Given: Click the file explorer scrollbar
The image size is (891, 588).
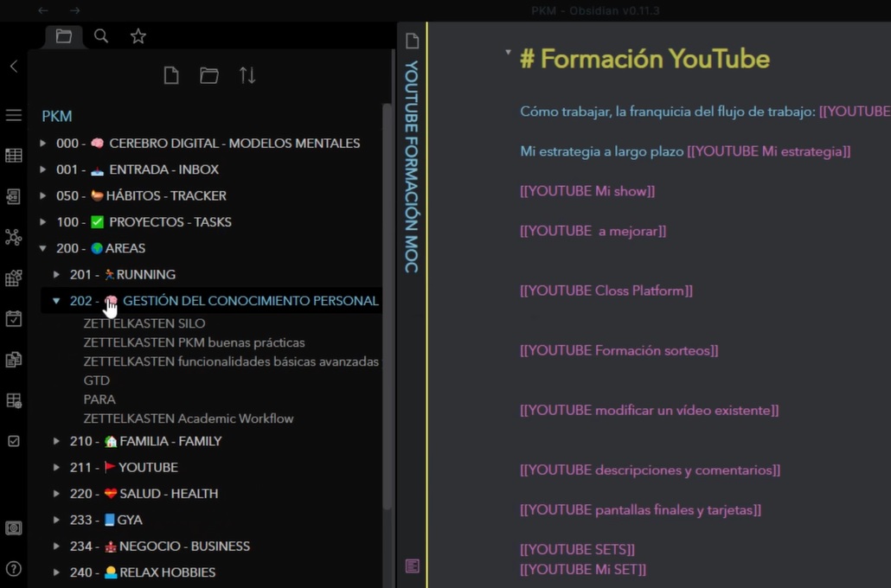Looking at the screenshot, I should pyautogui.click(x=388, y=307).
